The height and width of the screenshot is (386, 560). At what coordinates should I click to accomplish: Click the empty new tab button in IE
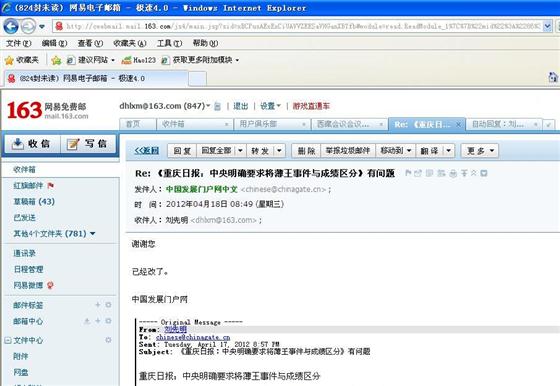[x=197, y=78]
